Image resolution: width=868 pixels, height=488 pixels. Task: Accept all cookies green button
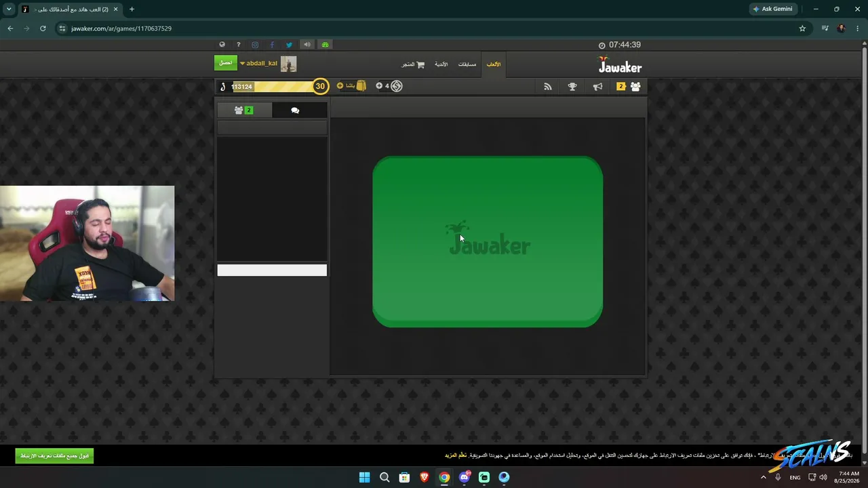pyautogui.click(x=54, y=456)
